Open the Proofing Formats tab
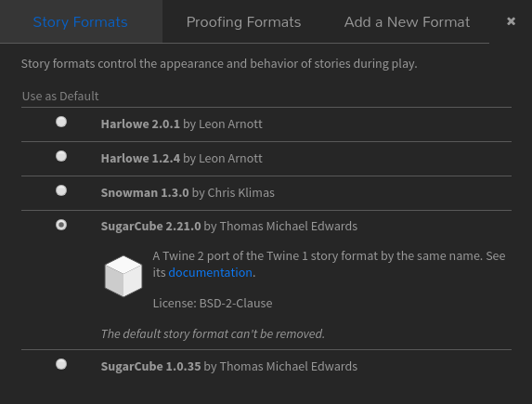This screenshot has width=532, height=404. (x=243, y=22)
